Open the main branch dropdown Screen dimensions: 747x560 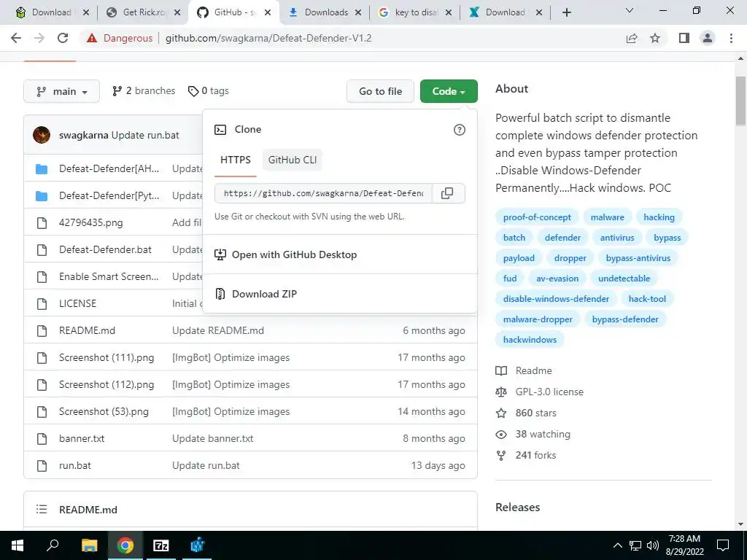pos(61,91)
